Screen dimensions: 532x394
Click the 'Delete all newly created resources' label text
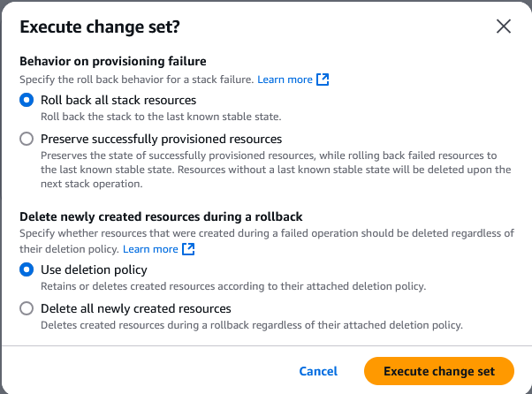point(136,308)
